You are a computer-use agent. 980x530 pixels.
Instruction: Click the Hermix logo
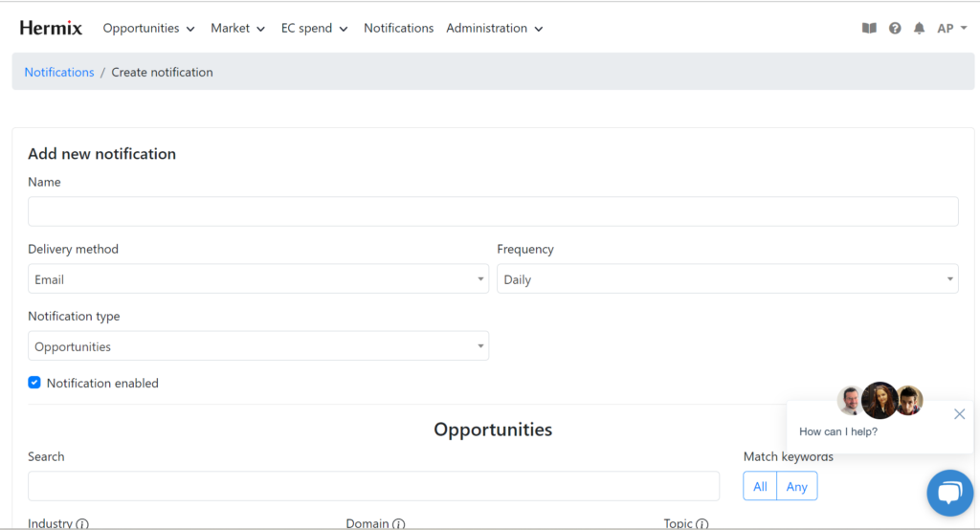[53, 29]
